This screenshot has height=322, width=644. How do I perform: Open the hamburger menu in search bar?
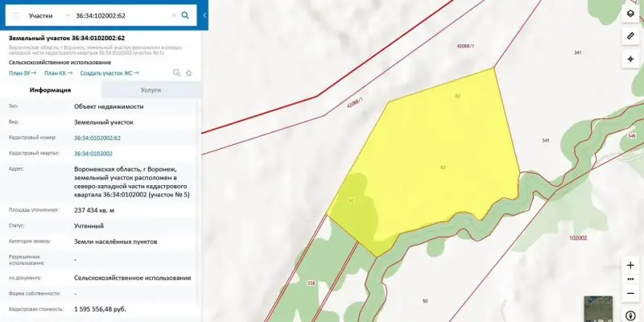pos(16,15)
